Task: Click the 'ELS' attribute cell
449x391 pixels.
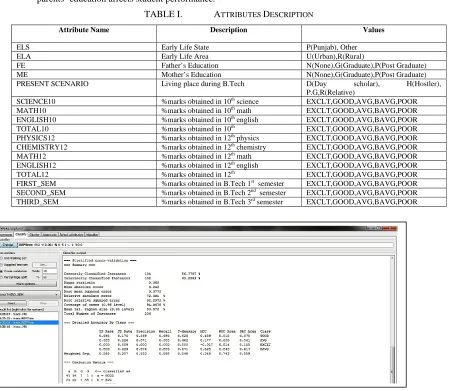Action: pyautogui.click(x=84, y=47)
